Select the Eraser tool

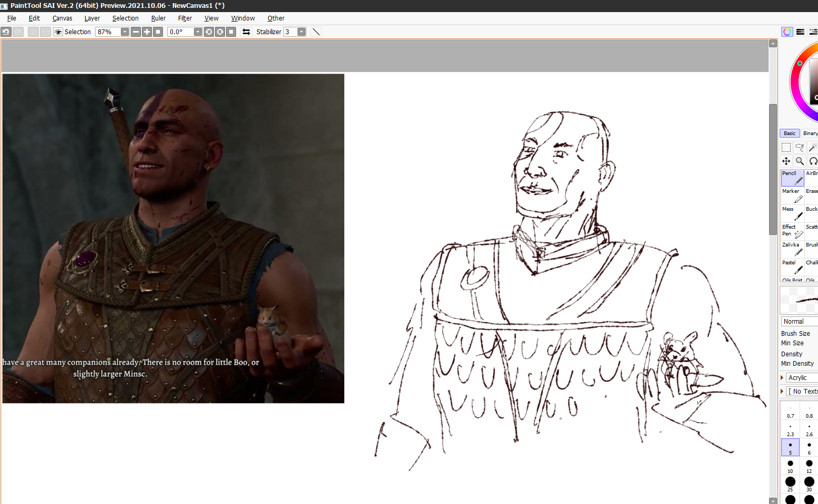click(812, 196)
